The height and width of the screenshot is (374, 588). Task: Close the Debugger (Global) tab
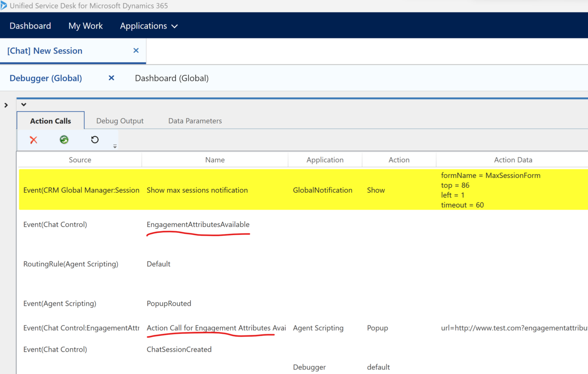pyautogui.click(x=111, y=78)
